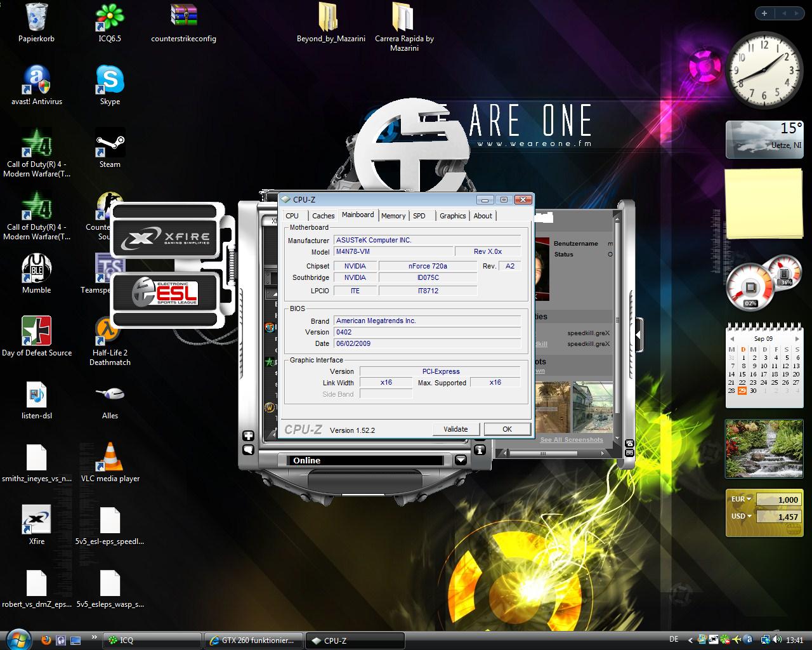Expand quick launch overflow chevron

tap(95, 637)
